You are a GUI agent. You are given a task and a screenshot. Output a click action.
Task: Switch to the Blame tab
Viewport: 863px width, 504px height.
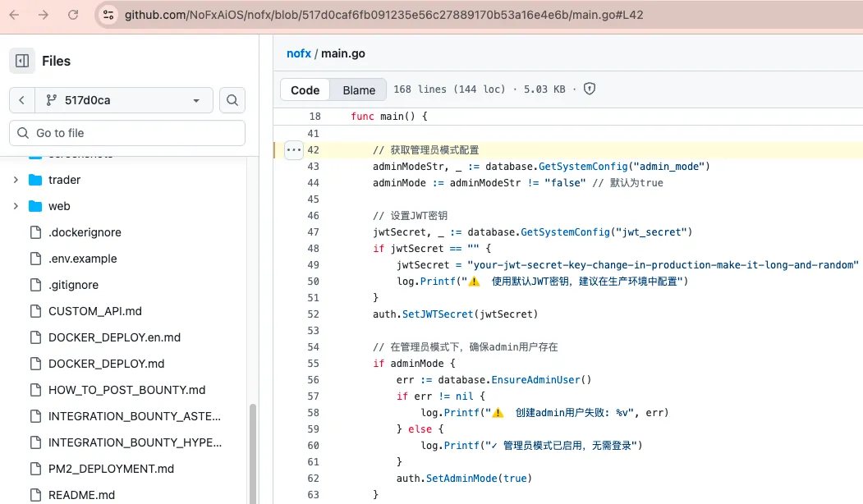[x=359, y=90]
